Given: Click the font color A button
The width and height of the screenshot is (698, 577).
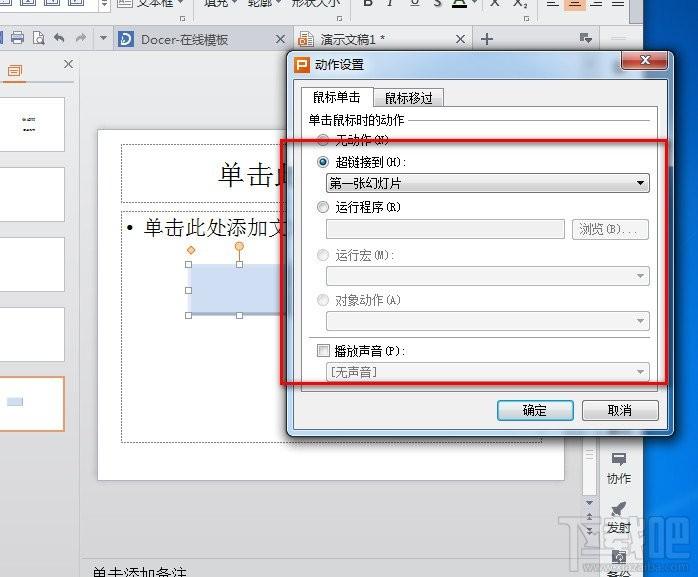Looking at the screenshot, I should point(459,4).
